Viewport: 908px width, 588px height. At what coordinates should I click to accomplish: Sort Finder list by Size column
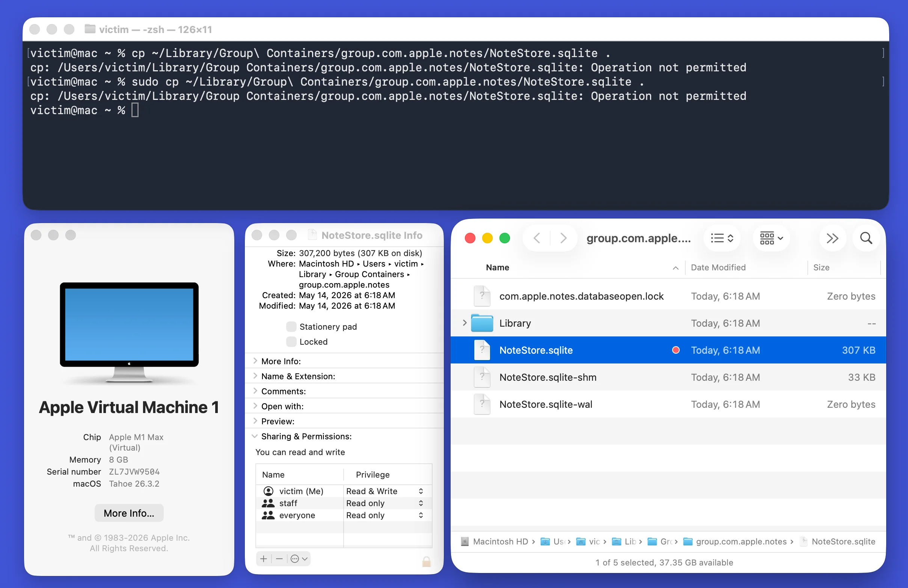(821, 267)
